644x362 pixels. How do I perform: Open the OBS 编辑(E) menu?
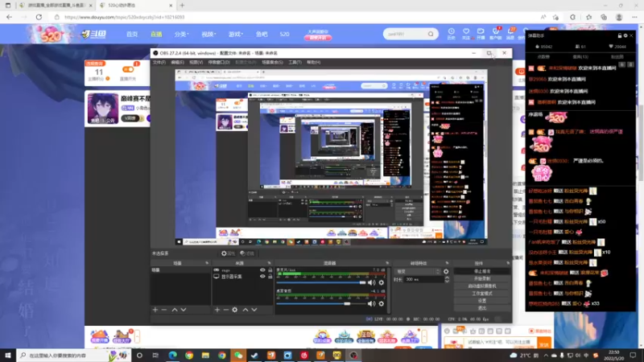(177, 63)
